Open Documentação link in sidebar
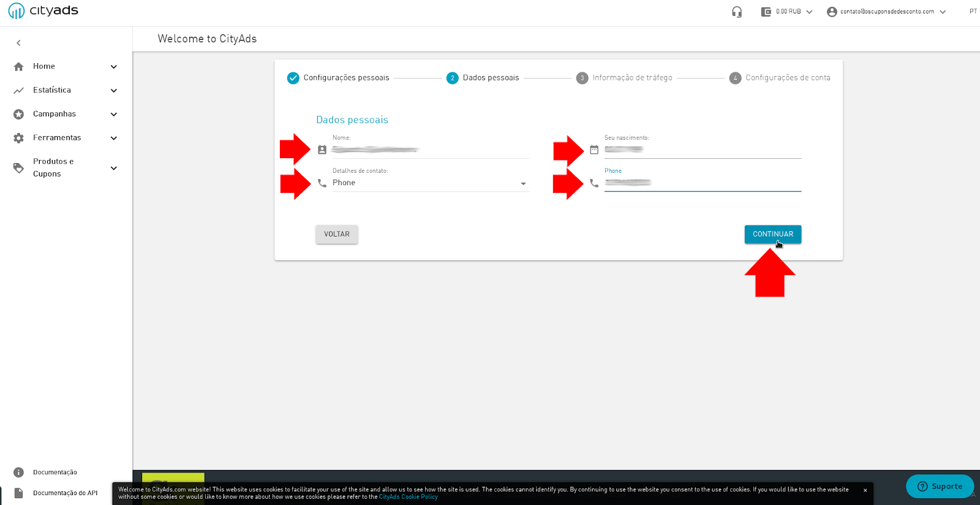The width and height of the screenshot is (980, 505). tap(55, 473)
